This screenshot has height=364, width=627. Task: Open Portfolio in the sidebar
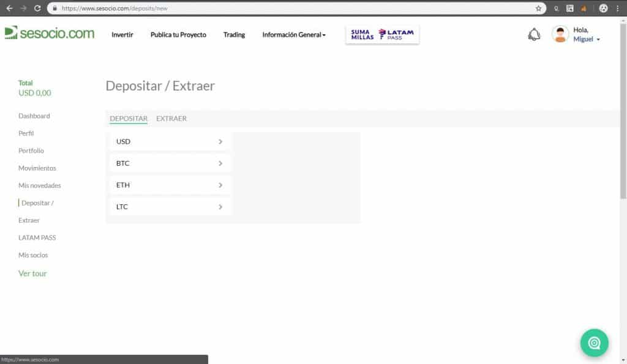(31, 150)
